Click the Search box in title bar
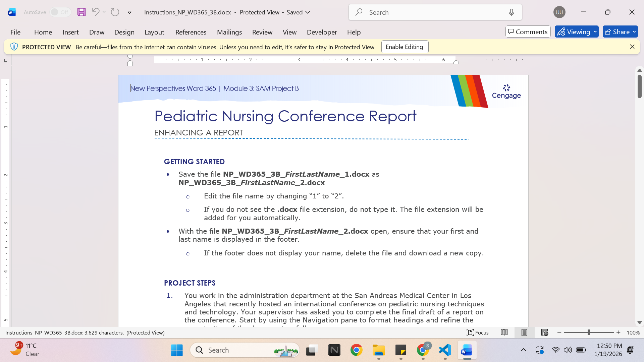This screenshot has height=362, width=644. tap(435, 12)
